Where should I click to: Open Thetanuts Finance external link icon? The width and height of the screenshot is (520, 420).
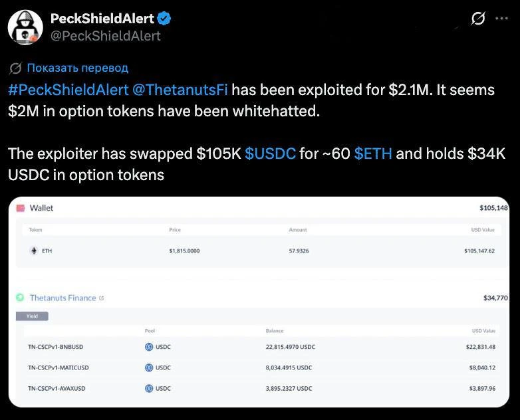tap(102, 298)
